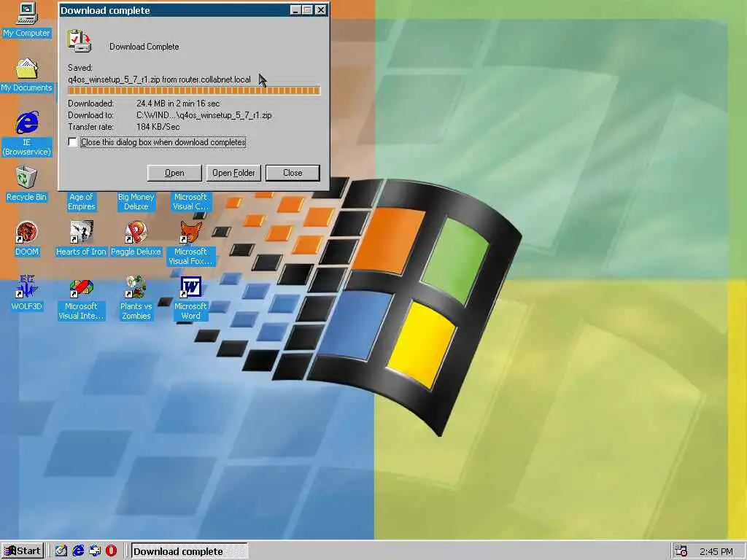Viewport: 747px width, 560px height.
Task: Open the downloaded zip file
Action: [174, 173]
